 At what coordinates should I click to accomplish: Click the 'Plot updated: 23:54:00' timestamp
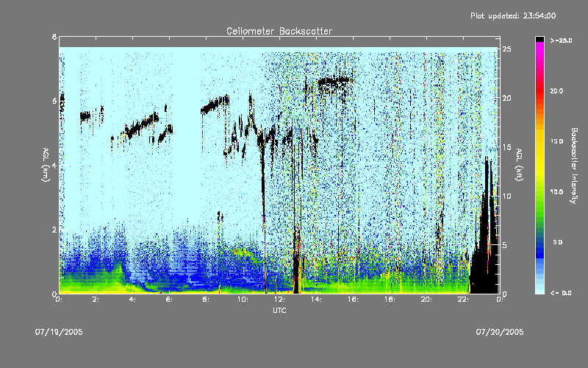[513, 15]
